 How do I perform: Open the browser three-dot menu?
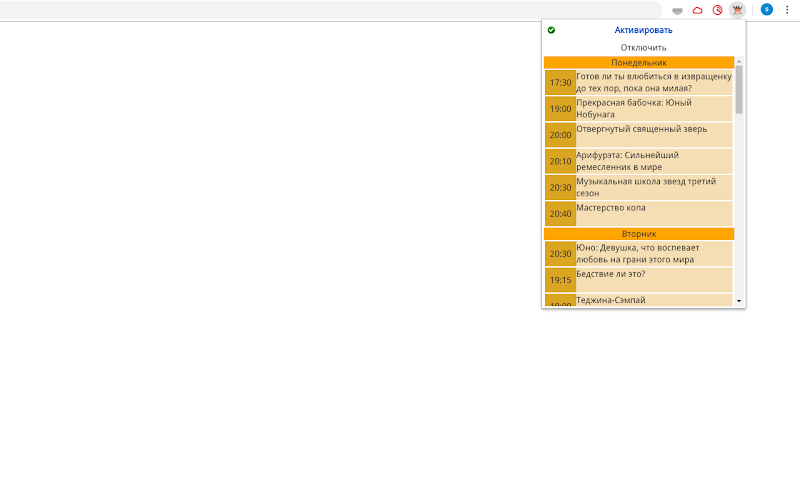pyautogui.click(x=787, y=10)
